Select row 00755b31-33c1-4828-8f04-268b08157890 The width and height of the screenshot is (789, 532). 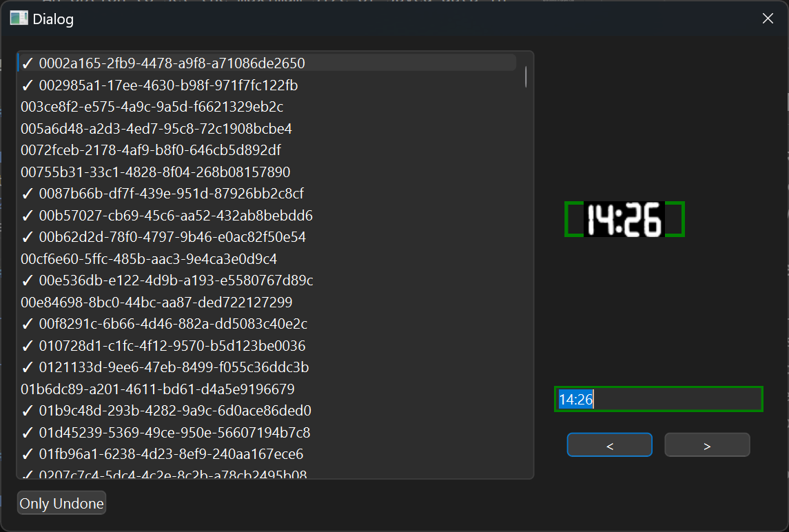(x=267, y=172)
